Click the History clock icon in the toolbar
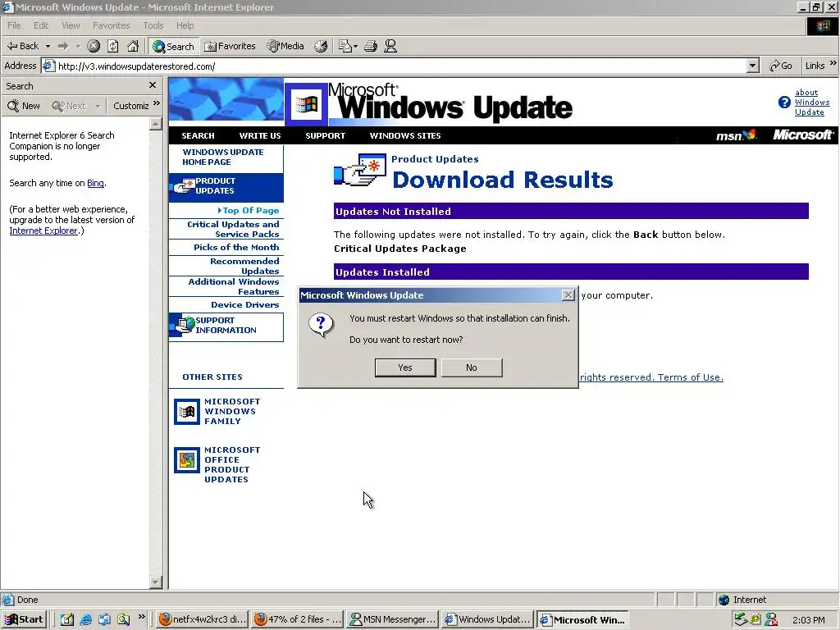 point(321,46)
